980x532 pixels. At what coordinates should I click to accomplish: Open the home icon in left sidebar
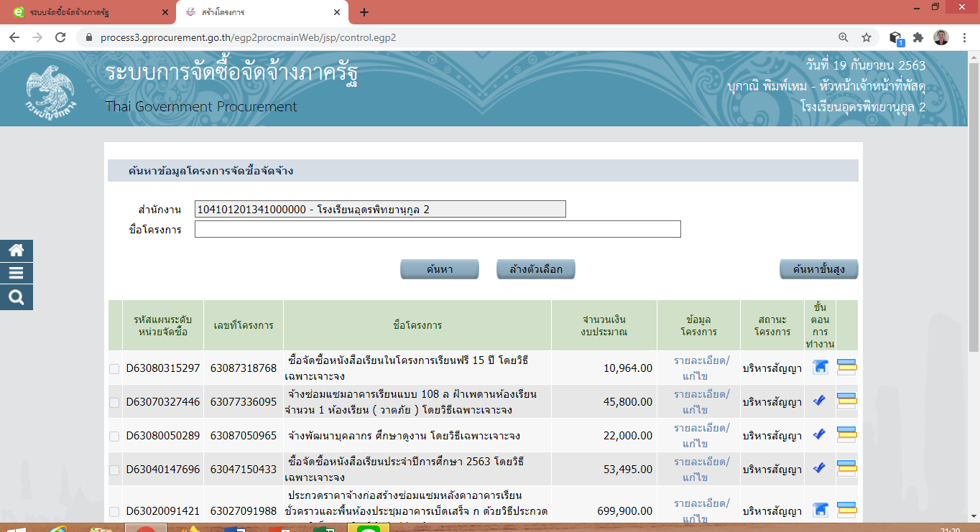(16, 251)
